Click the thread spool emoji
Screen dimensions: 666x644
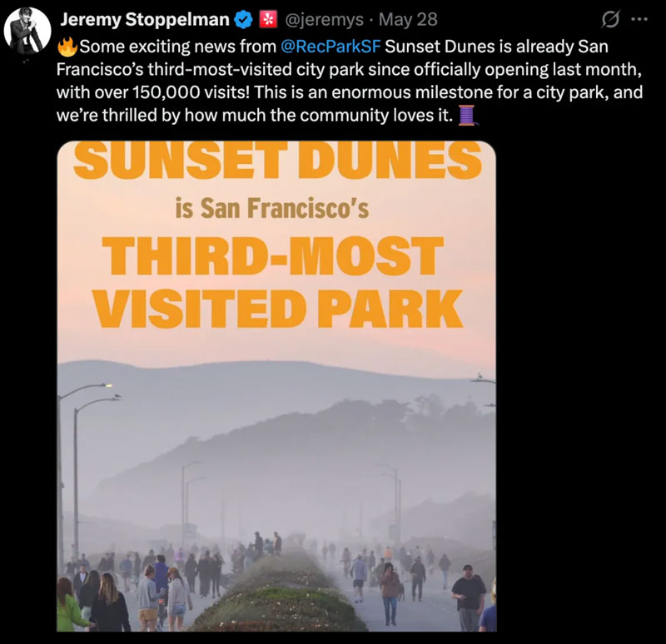click(x=468, y=116)
